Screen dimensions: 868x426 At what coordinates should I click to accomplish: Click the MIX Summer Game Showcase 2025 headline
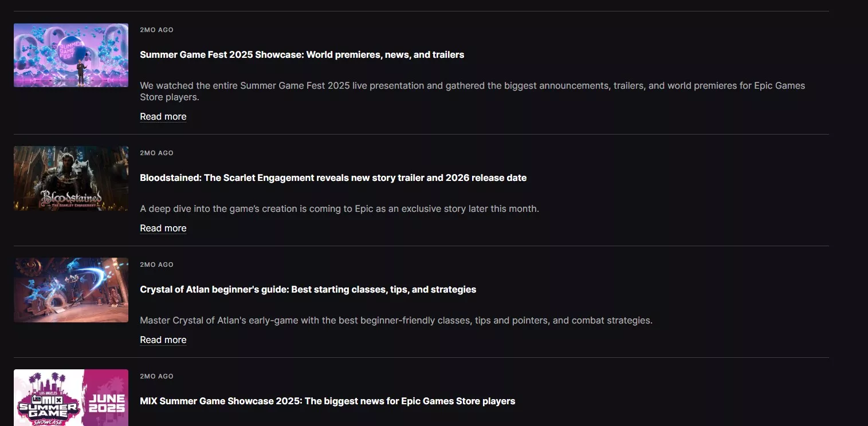(327, 401)
